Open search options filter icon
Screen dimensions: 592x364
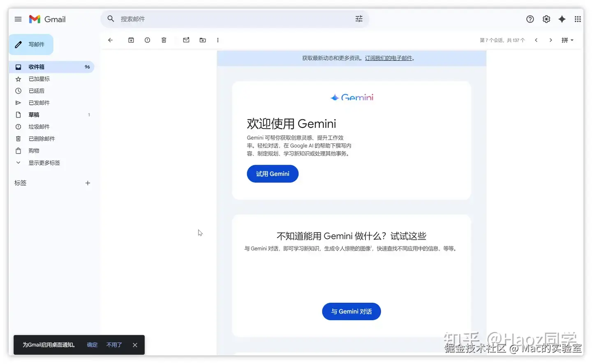point(359,19)
